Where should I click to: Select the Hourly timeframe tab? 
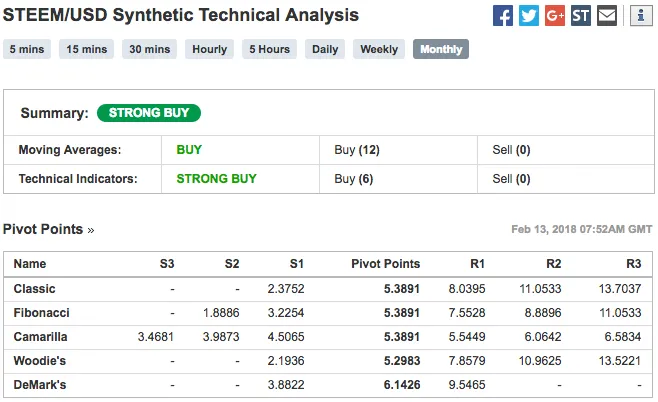[x=209, y=49]
